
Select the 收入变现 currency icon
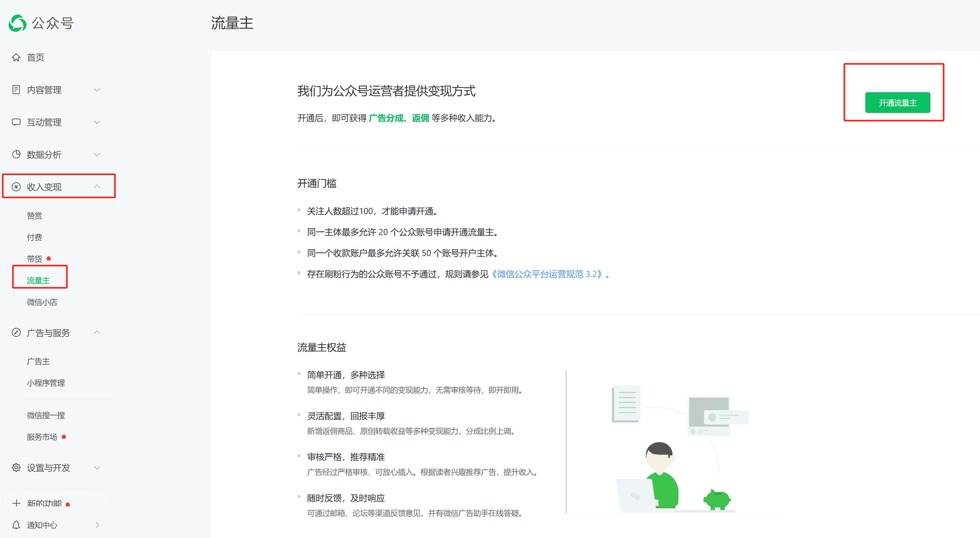[16, 186]
